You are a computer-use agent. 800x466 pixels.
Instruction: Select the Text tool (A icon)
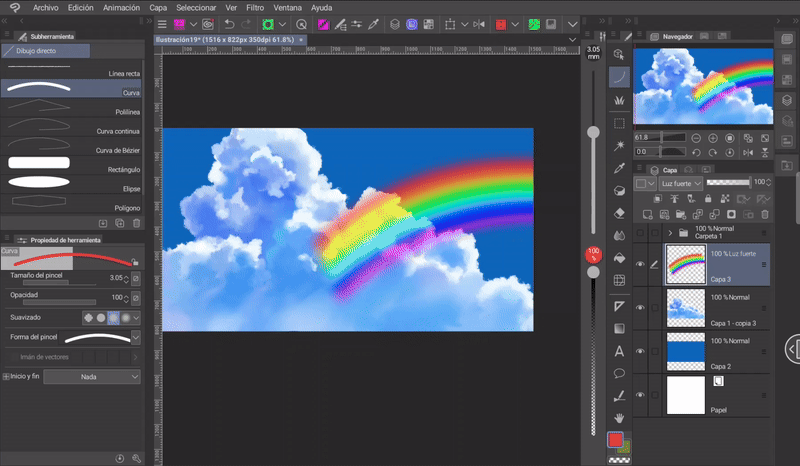tap(619, 350)
